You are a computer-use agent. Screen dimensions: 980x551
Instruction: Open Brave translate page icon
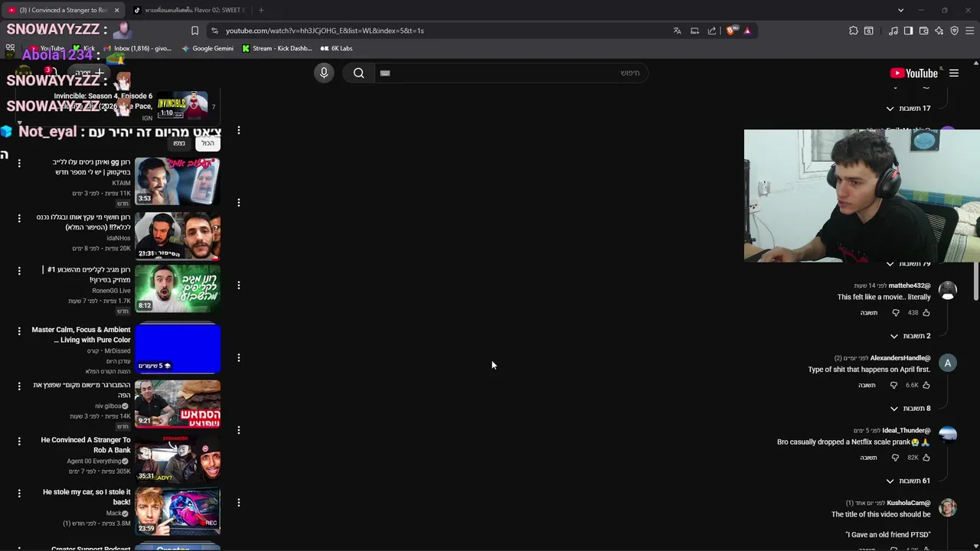[677, 31]
